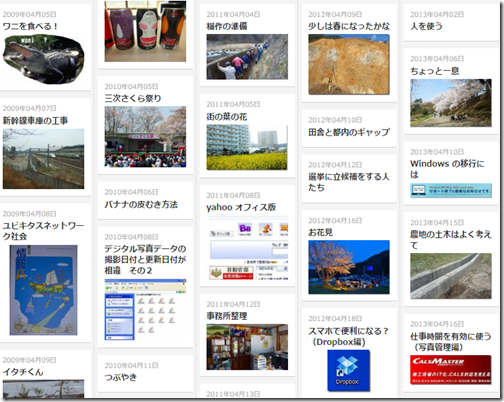The image size is (504, 402).
Task: Open the post 農地の土木はよく考えて
Action: coord(451,240)
